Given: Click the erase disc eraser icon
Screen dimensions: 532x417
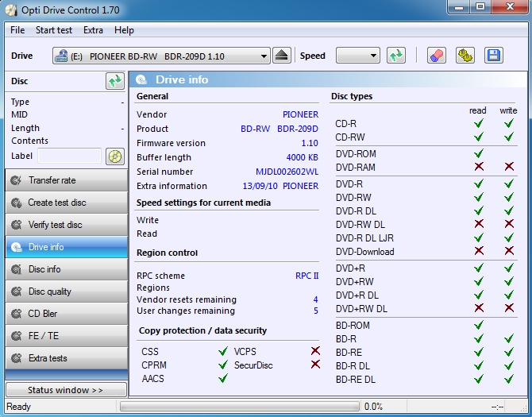Looking at the screenshot, I should point(437,56).
